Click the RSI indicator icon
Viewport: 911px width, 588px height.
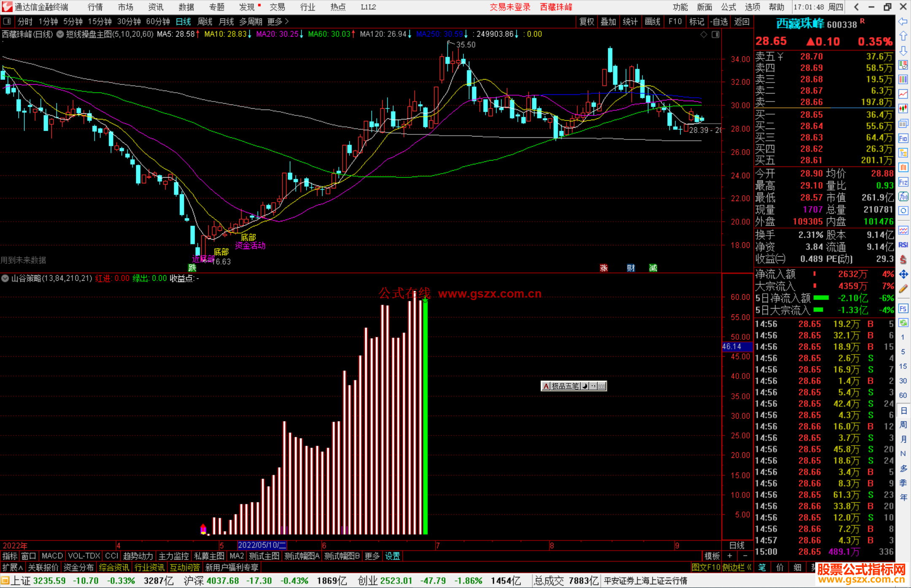click(x=903, y=245)
